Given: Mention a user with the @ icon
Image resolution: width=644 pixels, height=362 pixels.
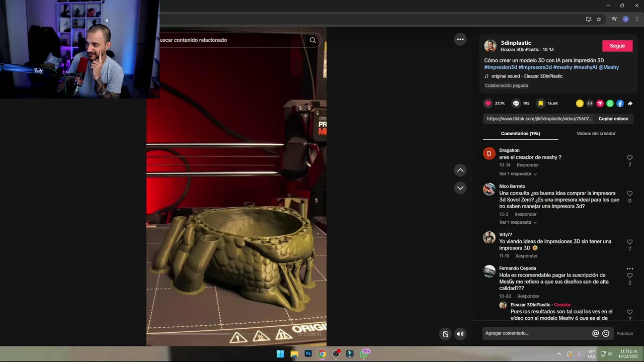Looking at the screenshot, I should pyautogui.click(x=596, y=333).
